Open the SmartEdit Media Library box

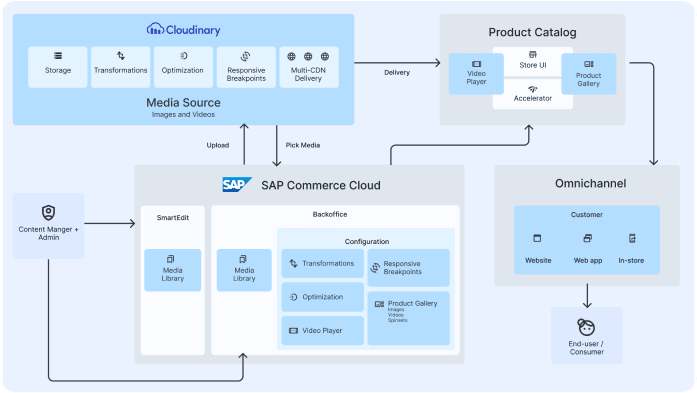click(172, 270)
